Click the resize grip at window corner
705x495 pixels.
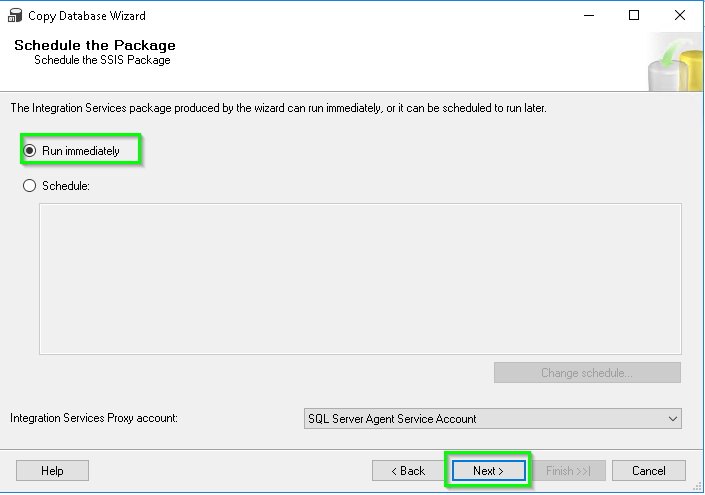click(x=697, y=486)
